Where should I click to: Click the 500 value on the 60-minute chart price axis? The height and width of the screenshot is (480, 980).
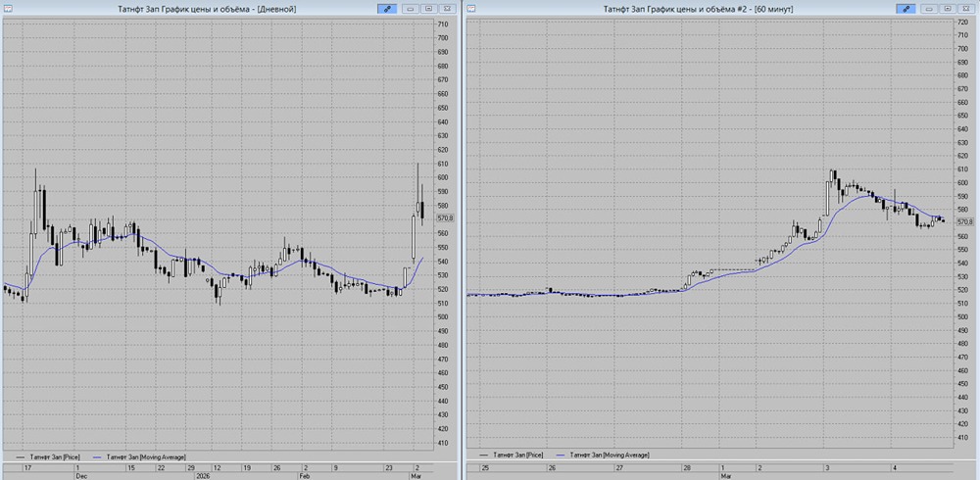point(962,316)
